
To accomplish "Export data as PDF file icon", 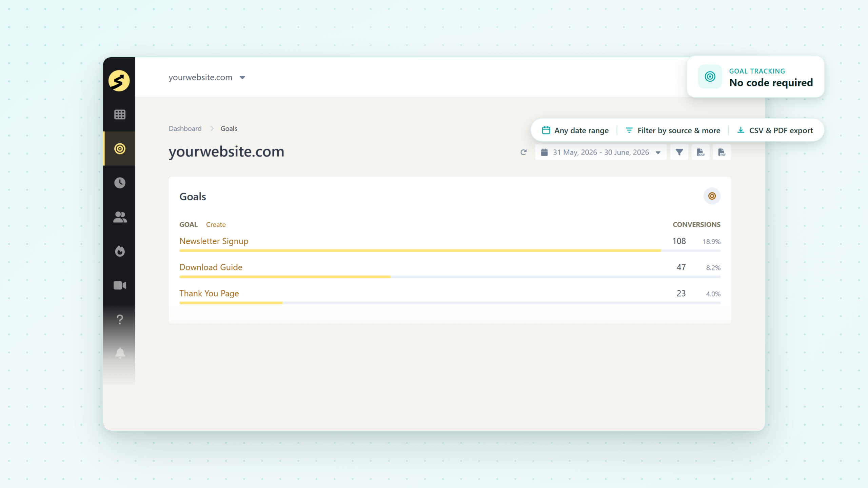I will pyautogui.click(x=722, y=152).
